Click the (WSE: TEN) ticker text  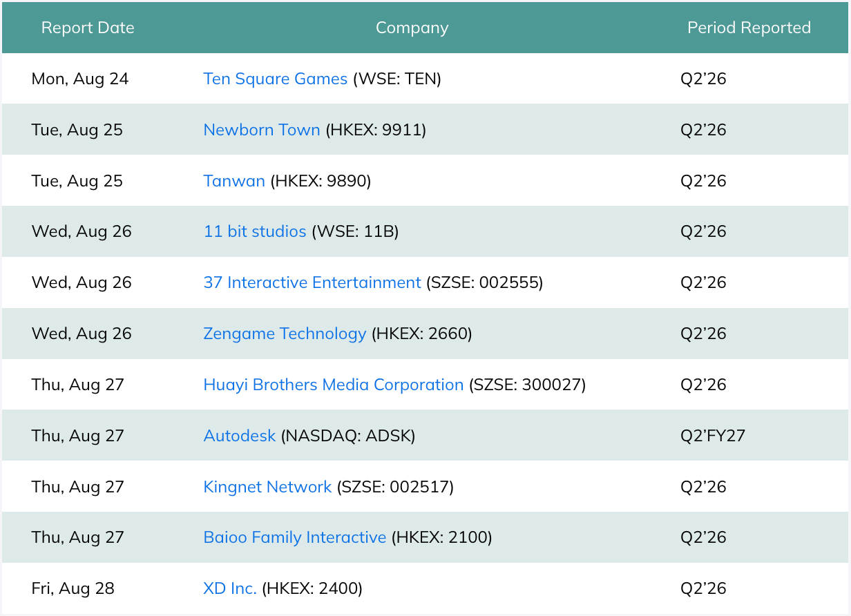[397, 79]
